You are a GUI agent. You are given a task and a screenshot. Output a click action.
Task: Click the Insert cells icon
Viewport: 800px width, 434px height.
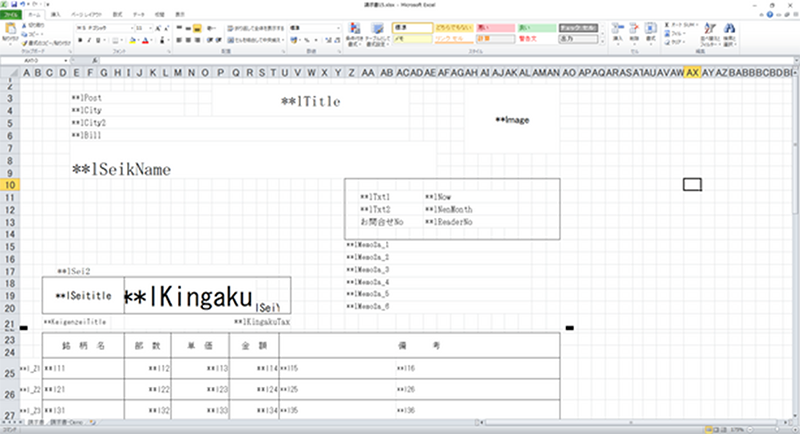coord(618,29)
